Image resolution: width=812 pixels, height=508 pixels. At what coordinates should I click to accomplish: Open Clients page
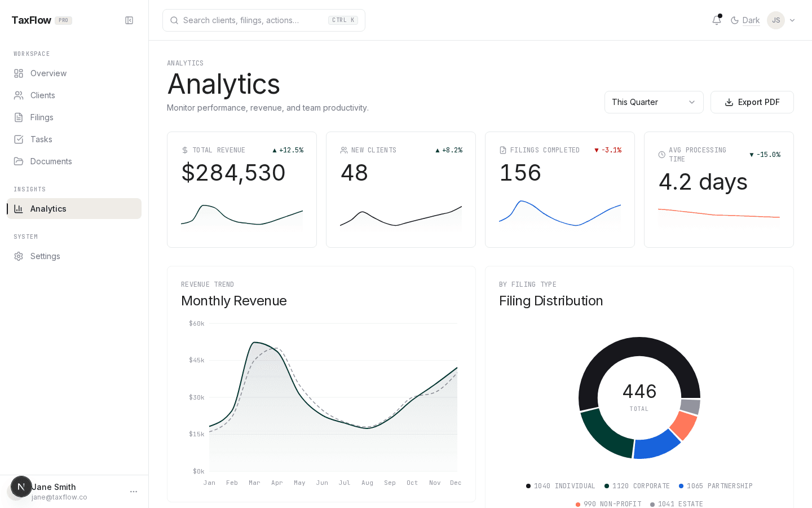tap(74, 95)
